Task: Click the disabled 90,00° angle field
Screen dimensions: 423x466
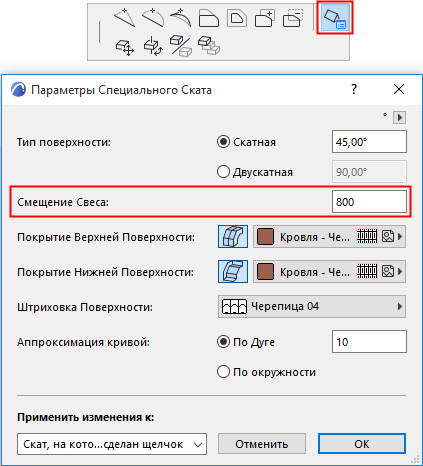Action: click(369, 172)
